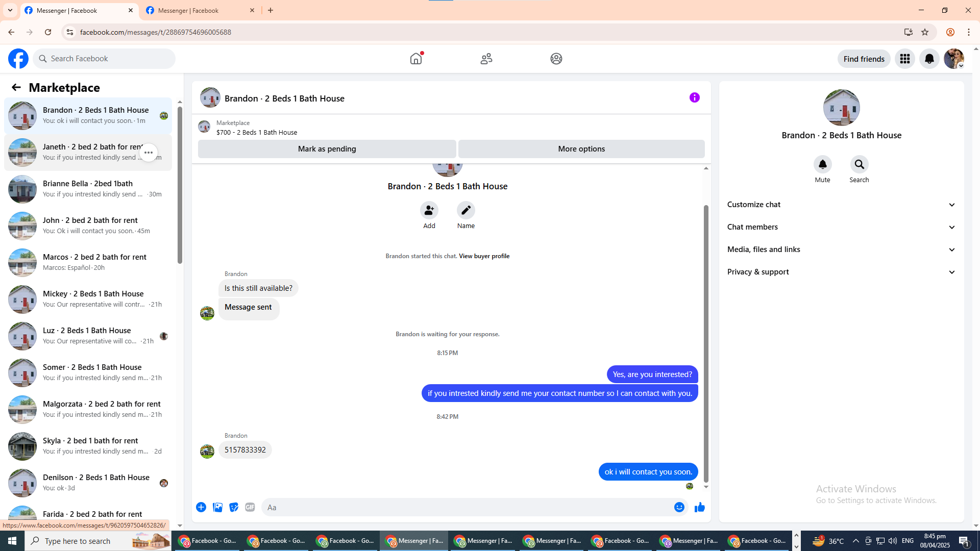Click the purple conversation information icon
The width and height of the screenshot is (980, 551).
click(x=694, y=97)
